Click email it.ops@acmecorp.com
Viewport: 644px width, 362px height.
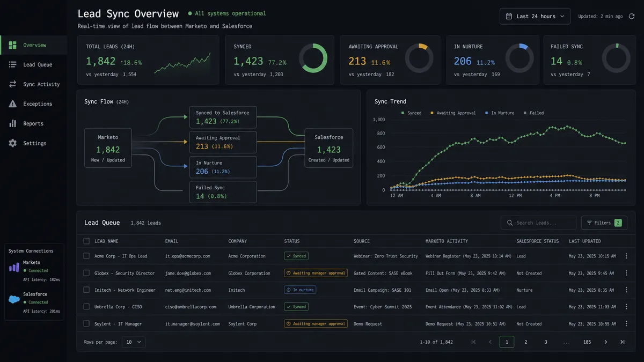click(x=187, y=256)
